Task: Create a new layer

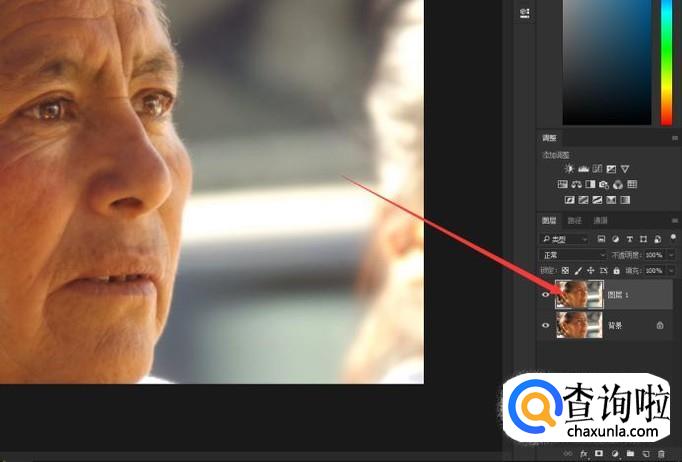Action: pyautogui.click(x=646, y=454)
